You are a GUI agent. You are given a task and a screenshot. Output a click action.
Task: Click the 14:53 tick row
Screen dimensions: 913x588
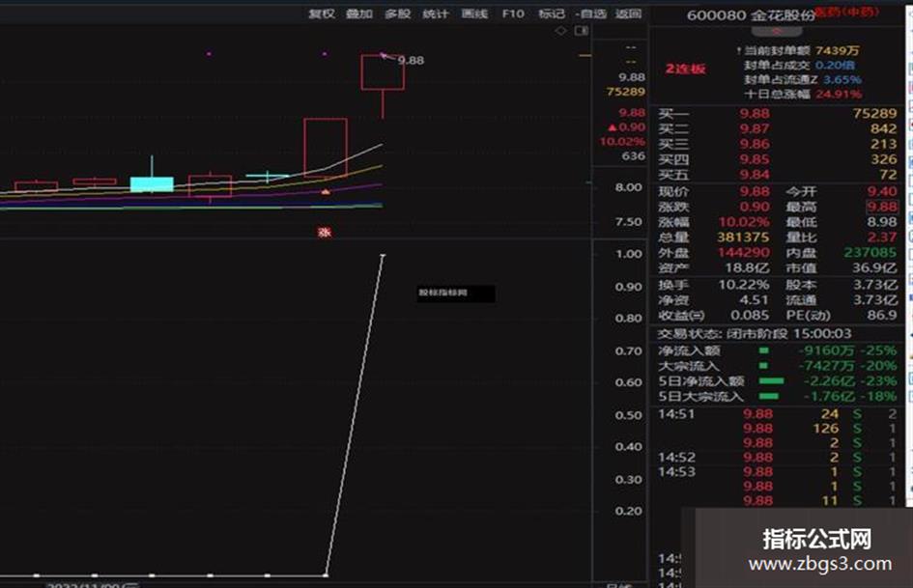click(x=778, y=471)
